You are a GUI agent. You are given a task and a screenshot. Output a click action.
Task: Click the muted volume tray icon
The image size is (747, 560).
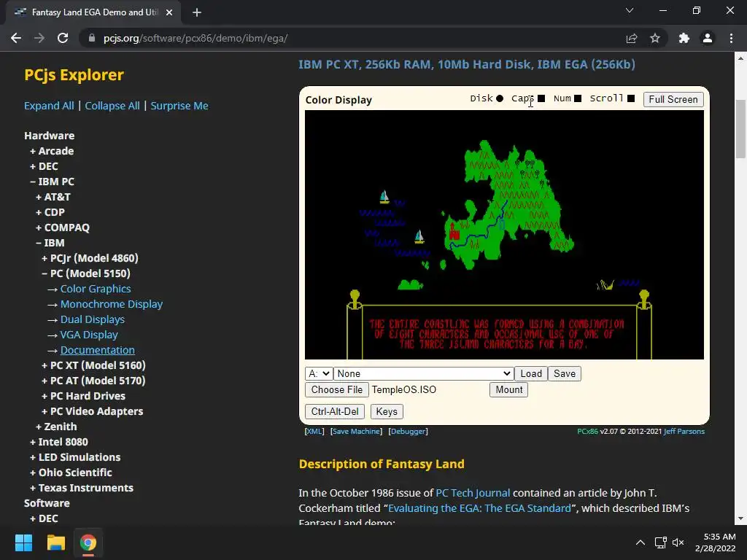click(x=678, y=542)
